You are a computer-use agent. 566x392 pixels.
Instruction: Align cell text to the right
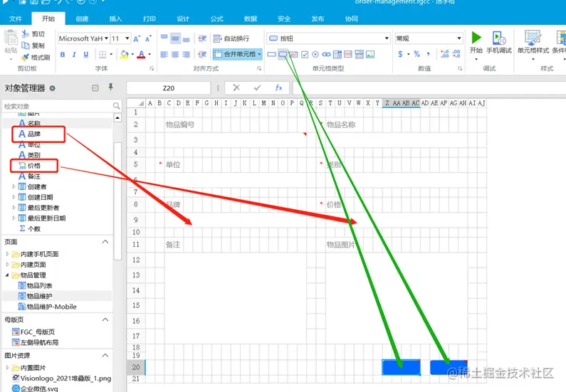click(x=187, y=55)
